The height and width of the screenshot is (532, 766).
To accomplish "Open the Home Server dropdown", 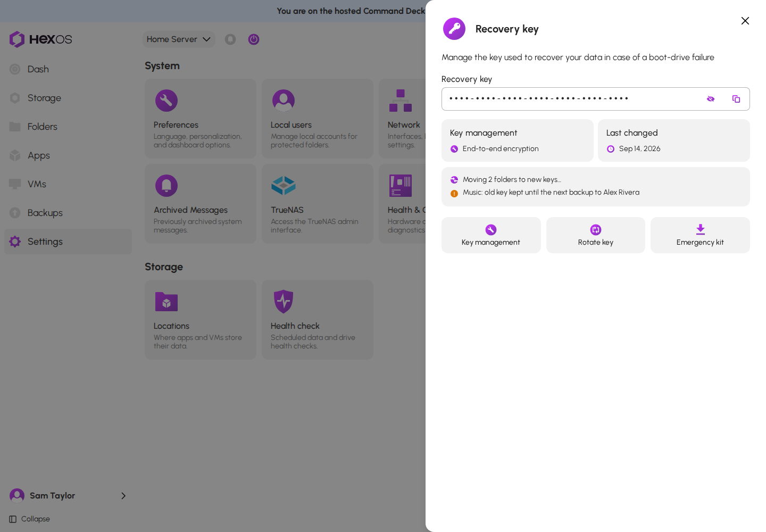I will tap(179, 39).
